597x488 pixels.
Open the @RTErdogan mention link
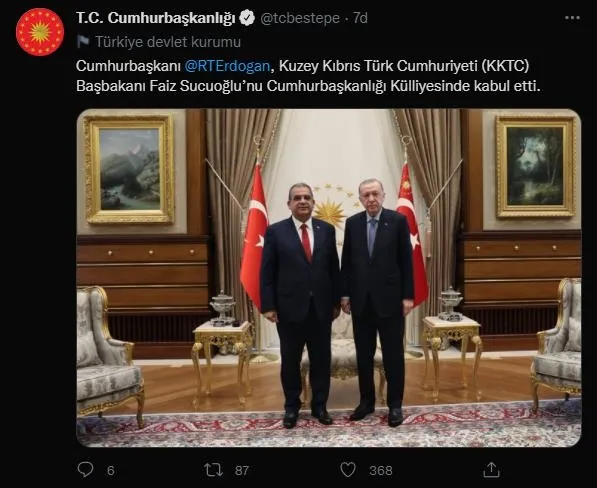point(227,66)
